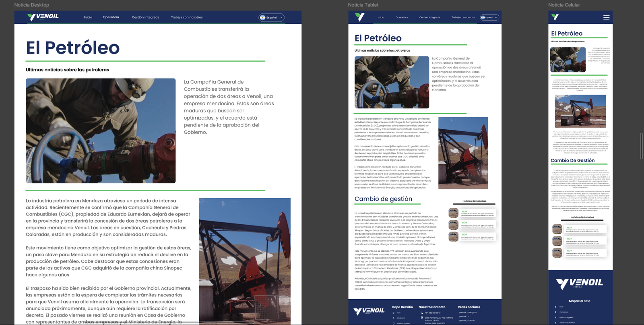Select Inicio in the desktop navigation

point(88,17)
